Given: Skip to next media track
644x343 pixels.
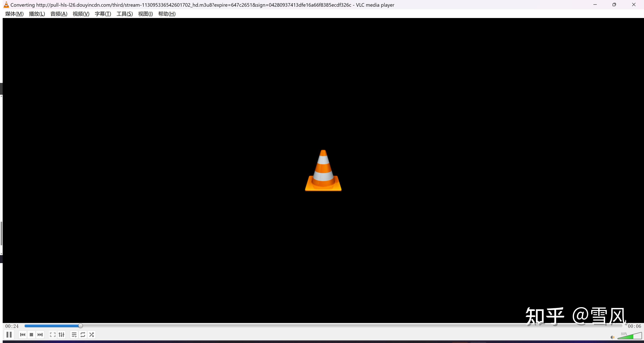Looking at the screenshot, I should [40, 334].
